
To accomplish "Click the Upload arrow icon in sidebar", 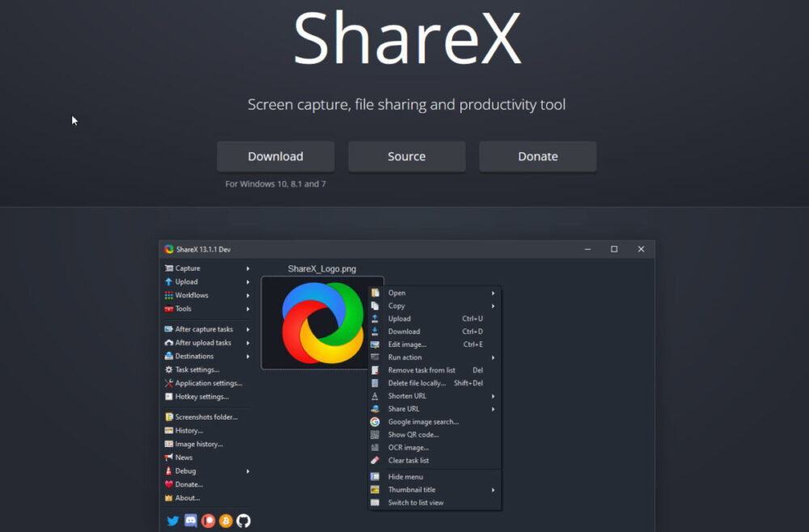I will [169, 282].
